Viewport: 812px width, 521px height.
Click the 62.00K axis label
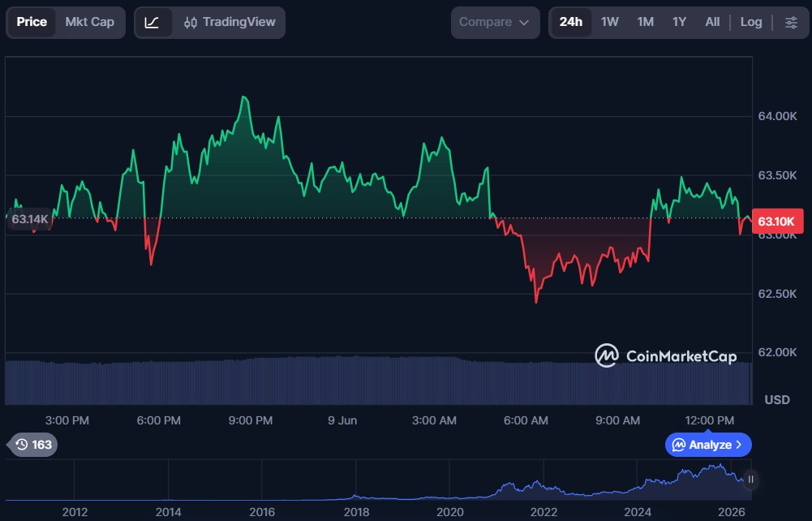777,352
